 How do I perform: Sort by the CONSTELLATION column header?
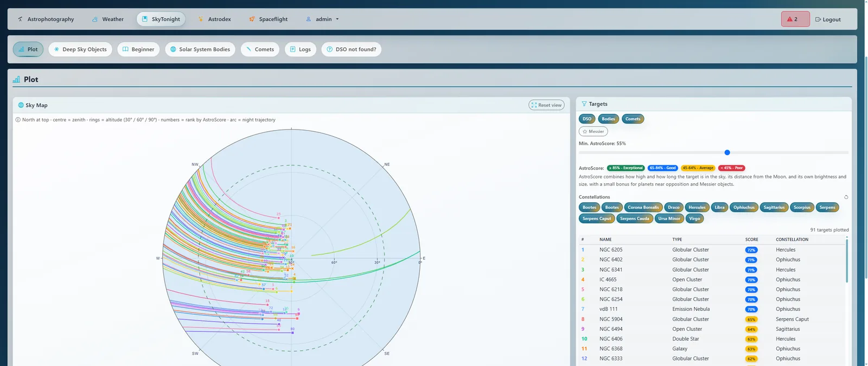[792, 239]
